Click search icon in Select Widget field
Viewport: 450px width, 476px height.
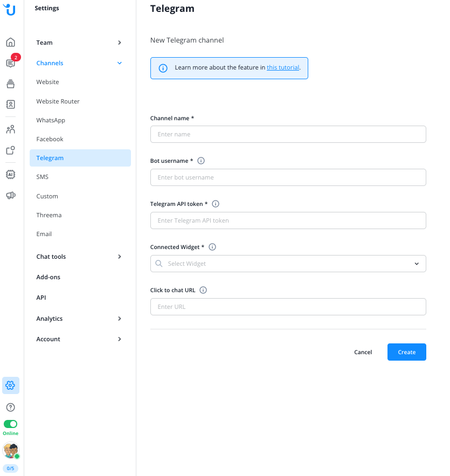coord(158,264)
